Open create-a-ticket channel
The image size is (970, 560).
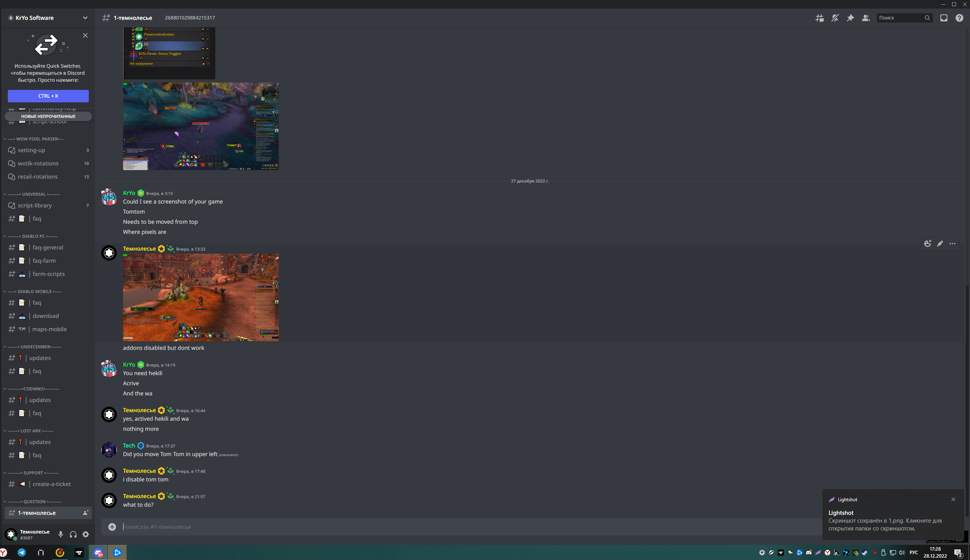pyautogui.click(x=48, y=484)
